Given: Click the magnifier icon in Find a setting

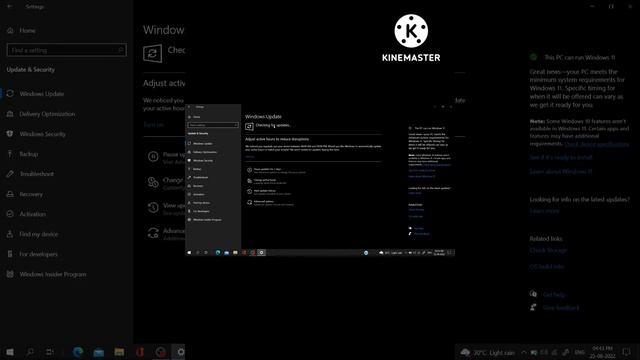Looking at the screenshot, I should (121, 50).
